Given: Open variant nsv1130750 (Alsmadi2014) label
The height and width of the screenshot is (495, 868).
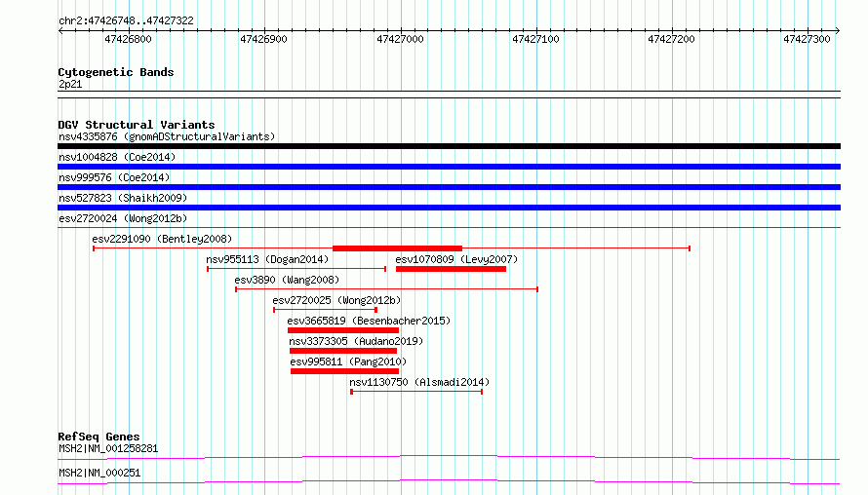Looking at the screenshot, I should [x=419, y=382].
